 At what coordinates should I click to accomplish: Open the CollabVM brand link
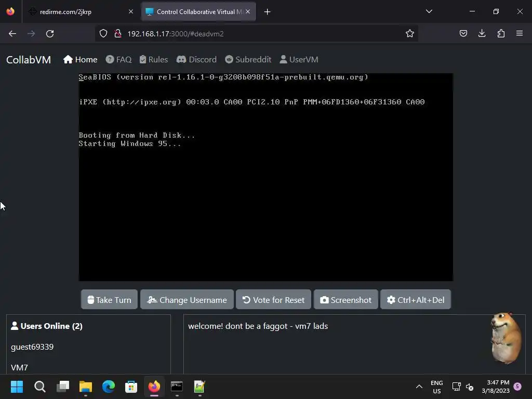[29, 60]
